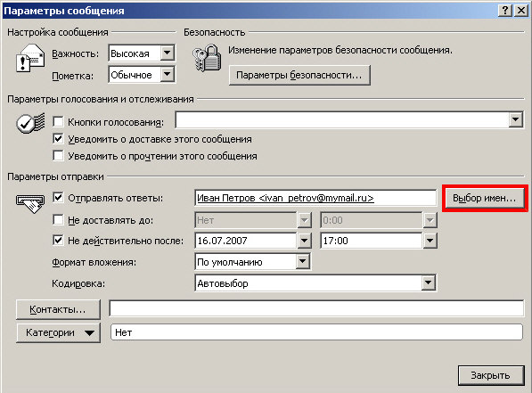The image size is (532, 393).
Task: Click the delivery options mail tray icon
Action: coord(30,203)
